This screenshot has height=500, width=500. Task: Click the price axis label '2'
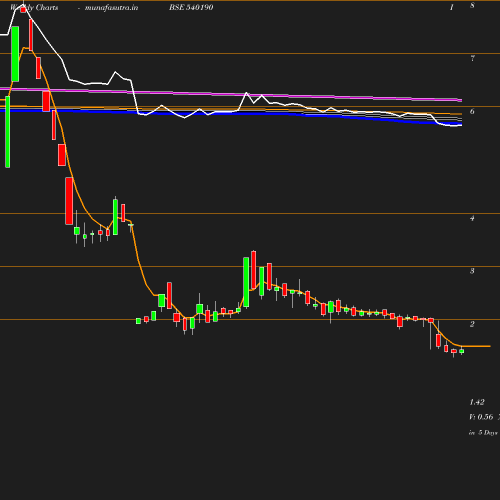point(472,324)
